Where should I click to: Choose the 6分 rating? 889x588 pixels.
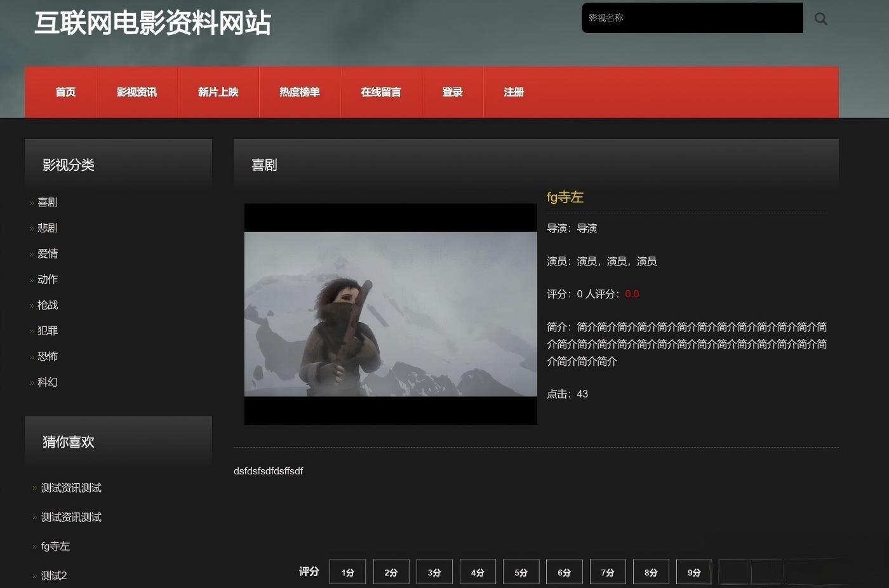pos(565,572)
